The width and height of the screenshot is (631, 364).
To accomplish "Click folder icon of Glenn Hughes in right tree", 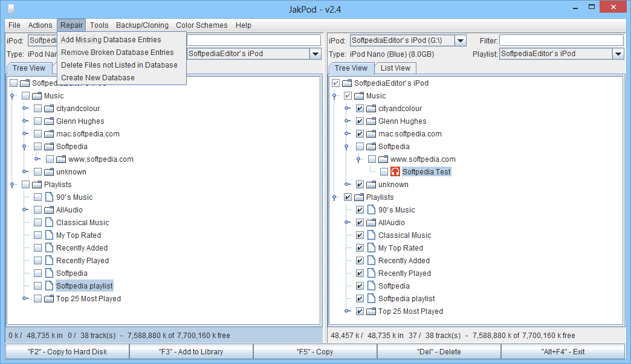I will 371,121.
